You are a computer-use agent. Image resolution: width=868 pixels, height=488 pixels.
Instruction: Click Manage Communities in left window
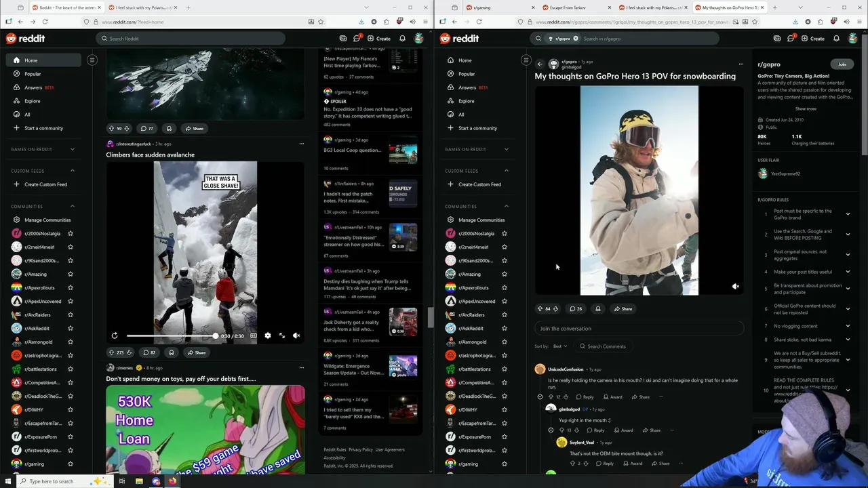(x=44, y=220)
